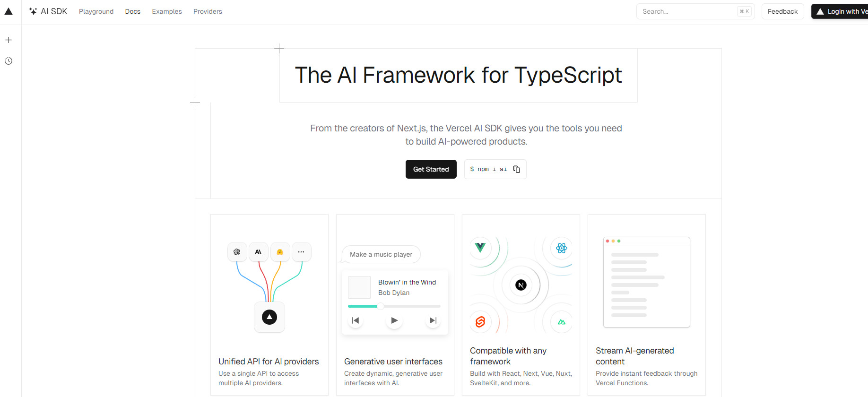Click the Bob Dylan artist text
Viewport: 868px width, 397px height.
394,293
